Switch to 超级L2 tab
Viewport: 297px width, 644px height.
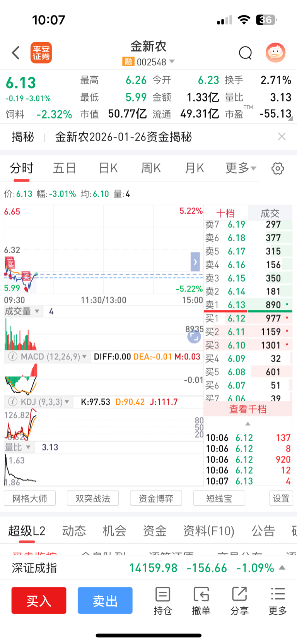click(x=27, y=531)
